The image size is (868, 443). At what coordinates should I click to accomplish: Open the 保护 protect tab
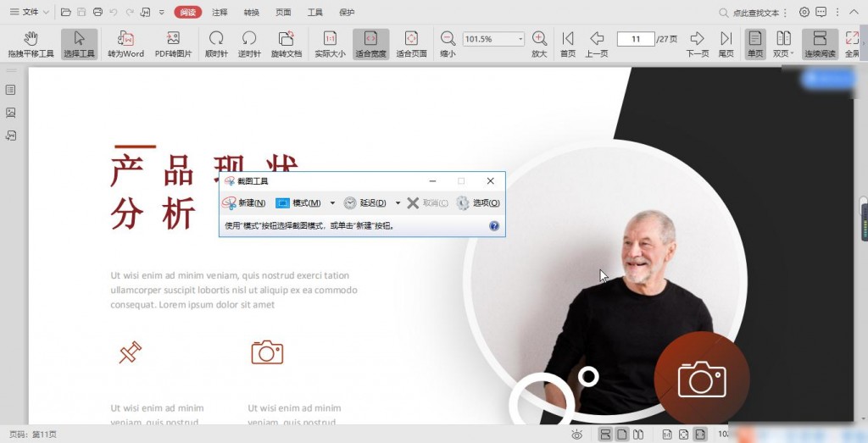tap(347, 12)
